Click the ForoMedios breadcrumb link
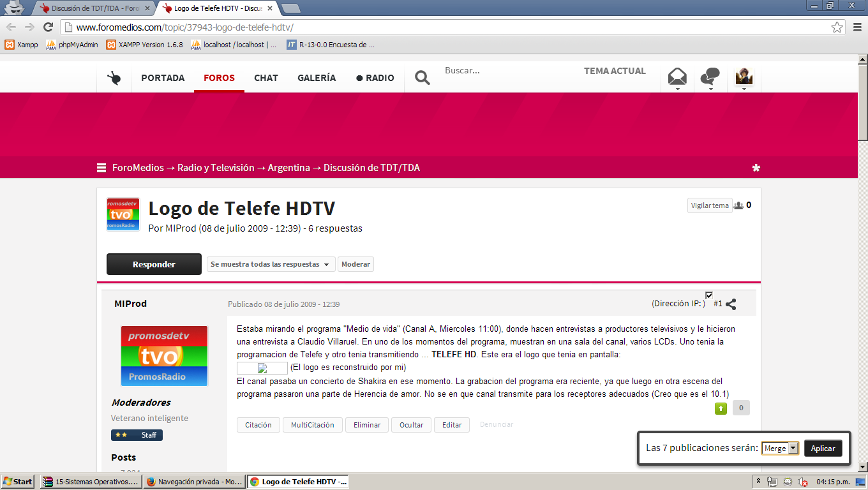 [x=137, y=168]
